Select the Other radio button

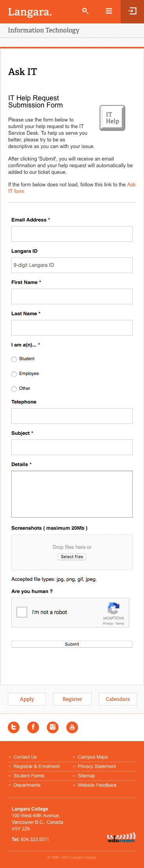(14, 389)
